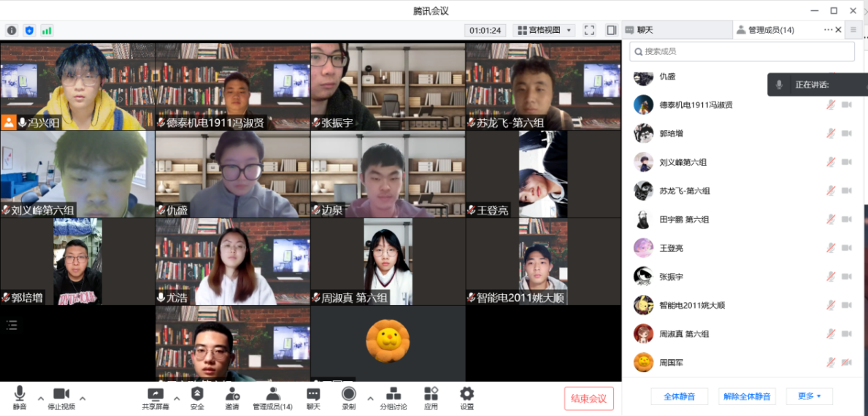This screenshot has height=416, width=868.
Task: Open the 更多 dropdown in member panel
Action: pos(809,396)
